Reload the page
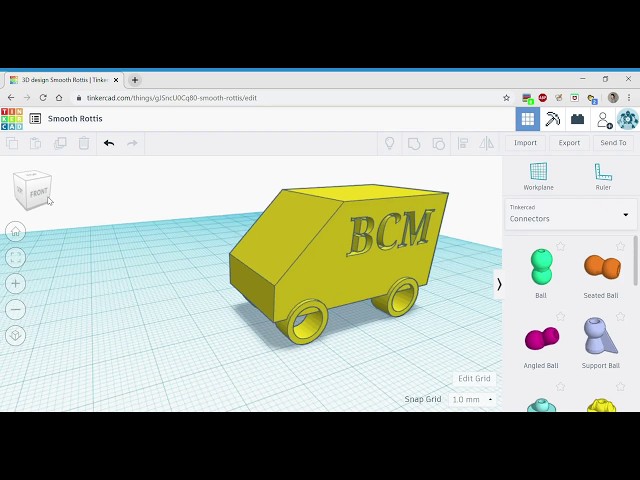Image resolution: width=640 pixels, height=480 pixels. (43, 98)
